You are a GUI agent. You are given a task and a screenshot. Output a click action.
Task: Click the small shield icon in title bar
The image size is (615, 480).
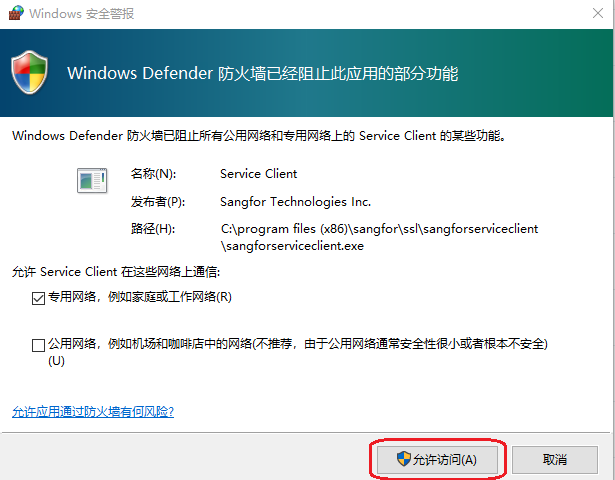(14, 14)
